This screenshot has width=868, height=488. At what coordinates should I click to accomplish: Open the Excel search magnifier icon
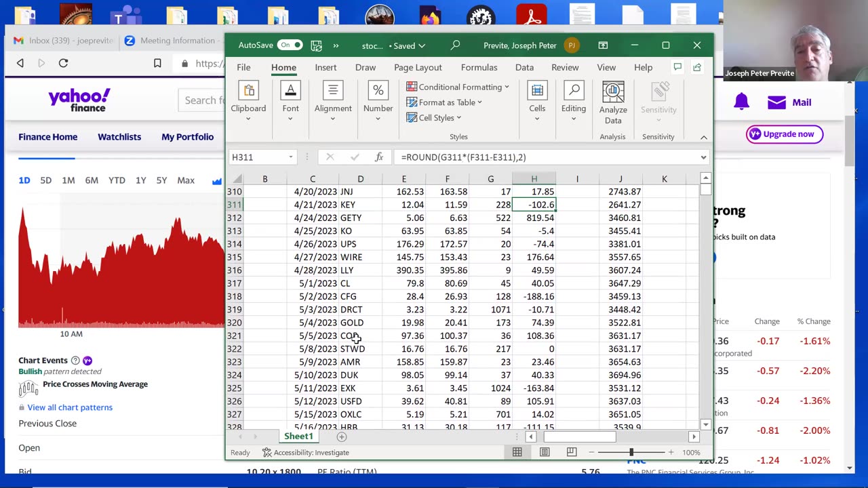tap(455, 45)
